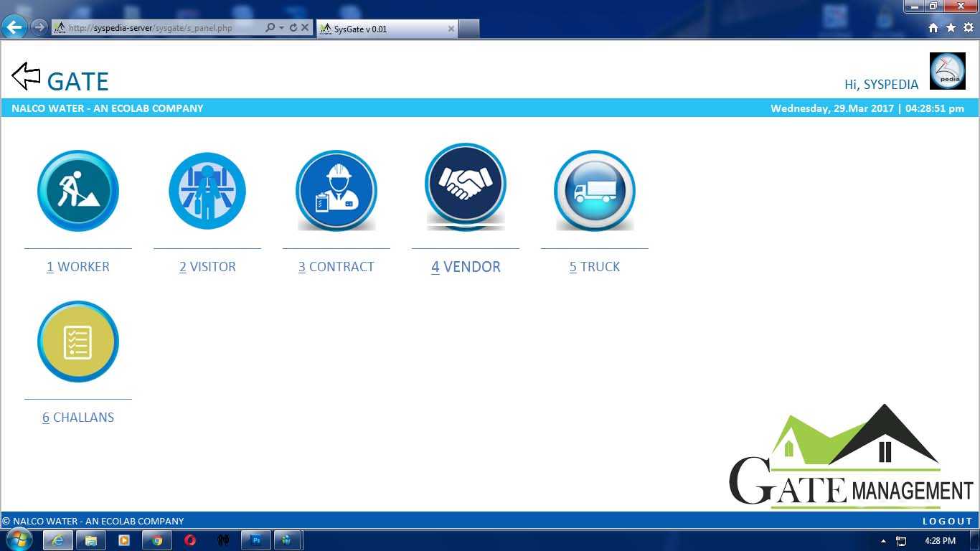Open a new blank browser tab
This screenshot has height=551, width=980.
tap(468, 29)
